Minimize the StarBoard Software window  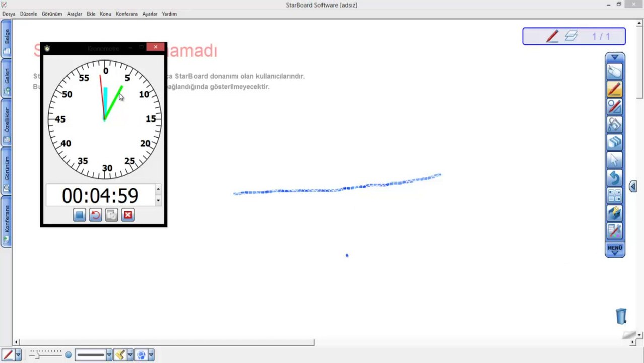pos(608,5)
